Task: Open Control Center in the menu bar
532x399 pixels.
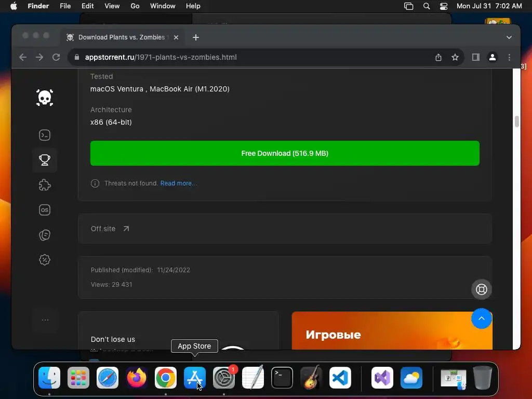Action: [444, 6]
